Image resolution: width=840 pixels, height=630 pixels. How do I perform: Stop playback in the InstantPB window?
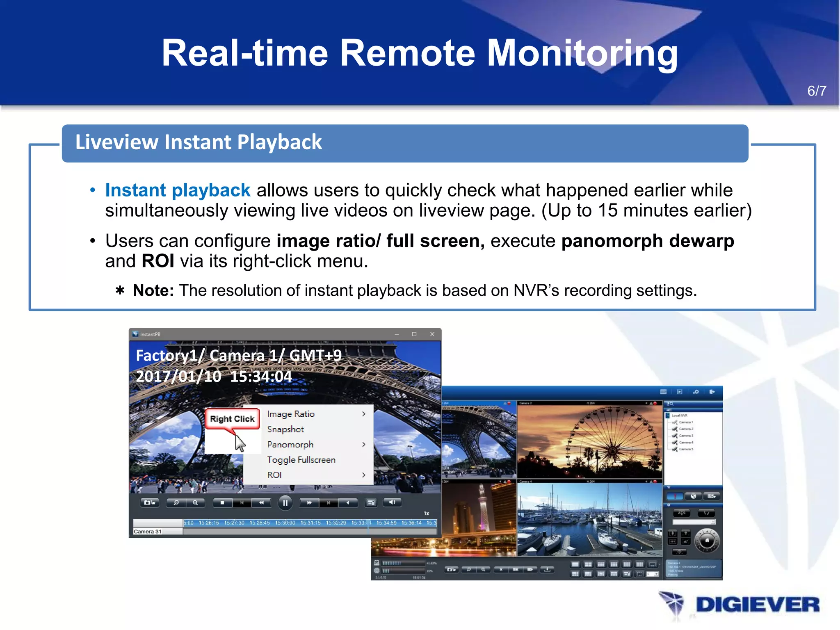[222, 502]
